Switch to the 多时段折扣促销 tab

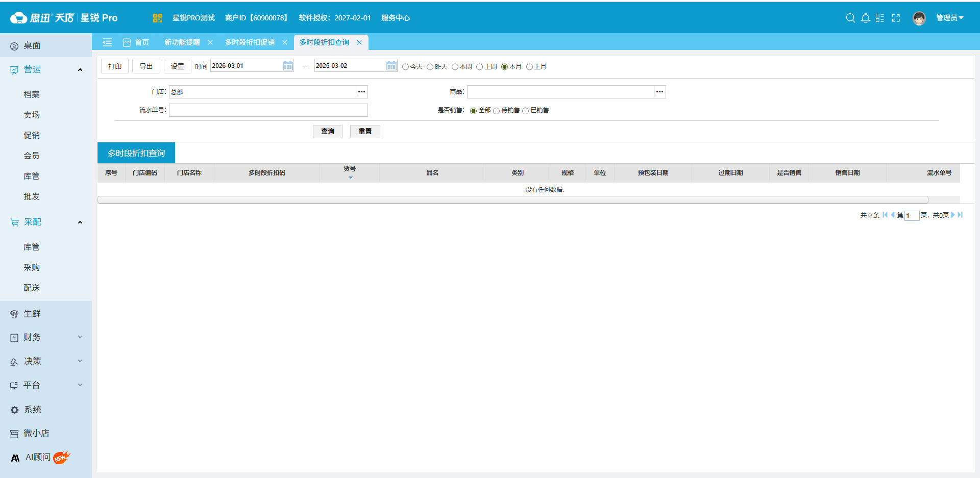click(250, 42)
